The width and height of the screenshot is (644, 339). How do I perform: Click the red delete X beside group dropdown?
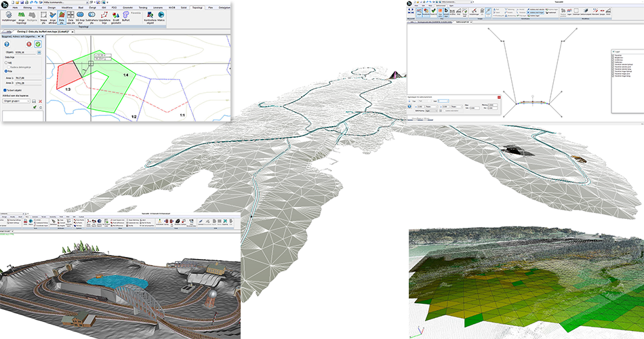tap(40, 102)
